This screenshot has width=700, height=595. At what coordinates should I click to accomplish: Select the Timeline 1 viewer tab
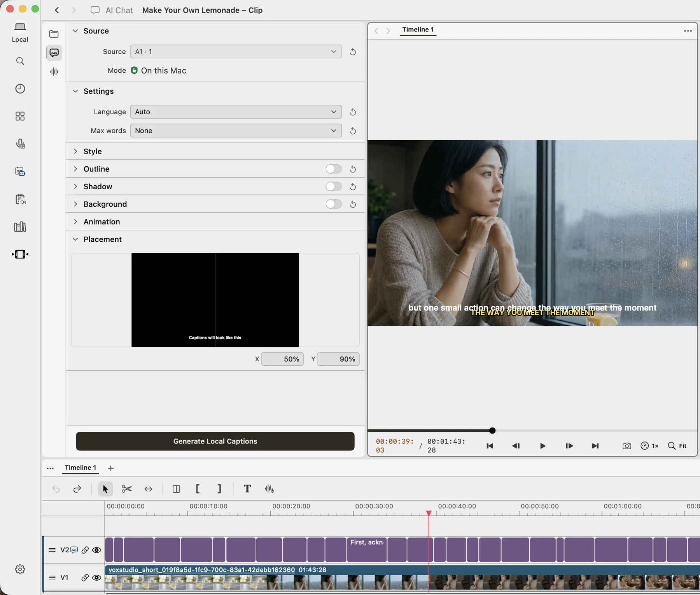tap(418, 30)
